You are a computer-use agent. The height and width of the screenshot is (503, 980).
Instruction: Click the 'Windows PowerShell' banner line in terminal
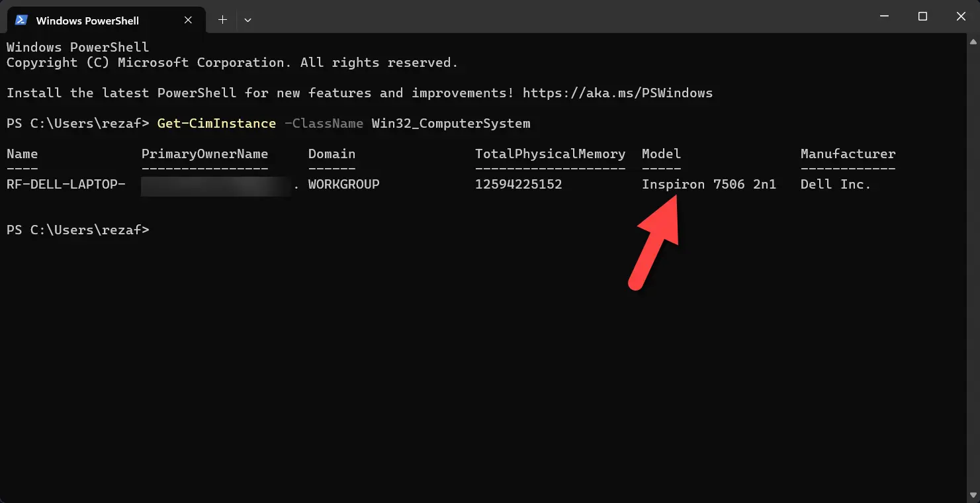[x=77, y=47]
